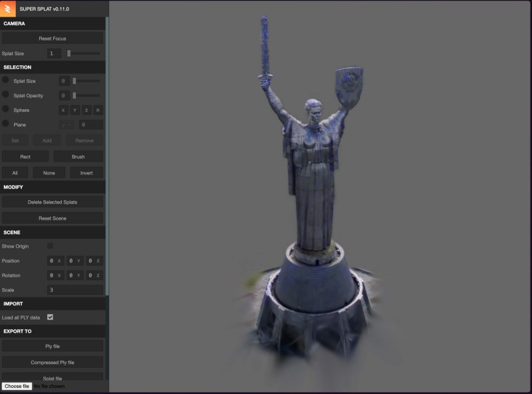This screenshot has height=394, width=532.
Task: Collapse the EXPORT TO section header
Action: [53, 331]
